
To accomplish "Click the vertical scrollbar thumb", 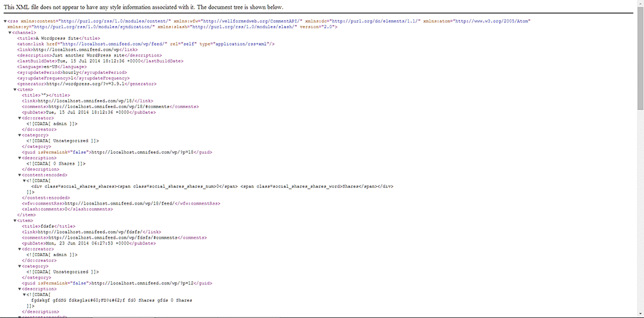I will pos(640,57).
